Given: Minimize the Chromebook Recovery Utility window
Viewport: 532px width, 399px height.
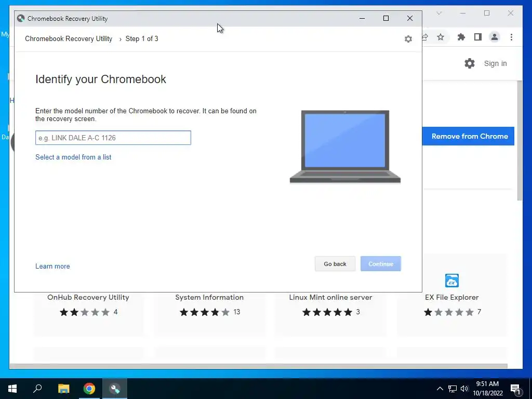Looking at the screenshot, I should tap(362, 18).
